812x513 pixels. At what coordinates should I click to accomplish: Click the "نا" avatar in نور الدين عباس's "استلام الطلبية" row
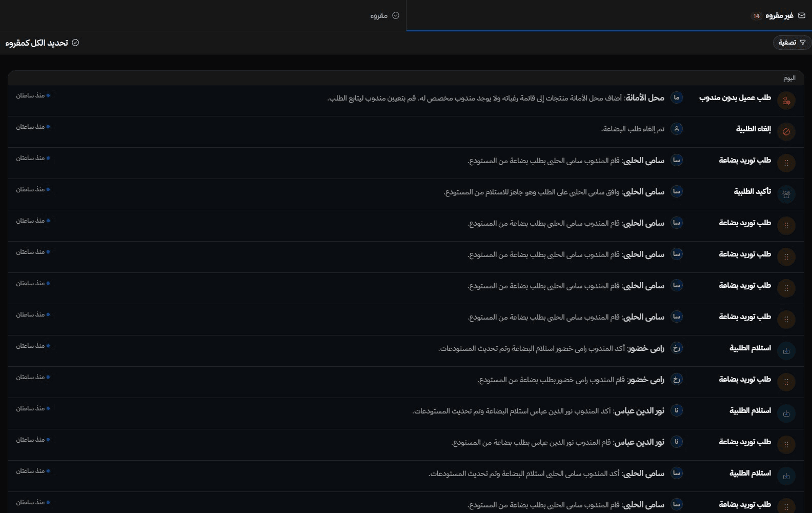(x=677, y=410)
